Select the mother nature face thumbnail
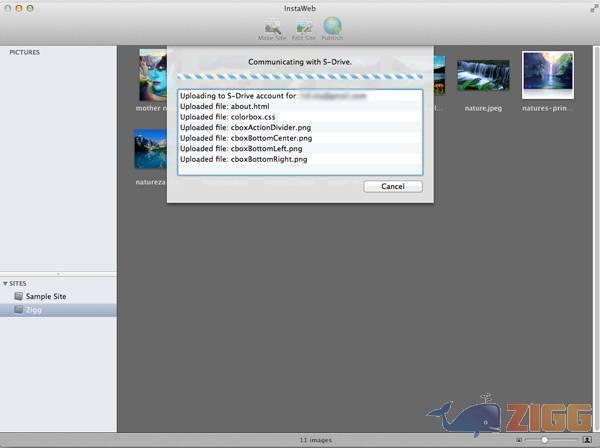 pyautogui.click(x=153, y=75)
